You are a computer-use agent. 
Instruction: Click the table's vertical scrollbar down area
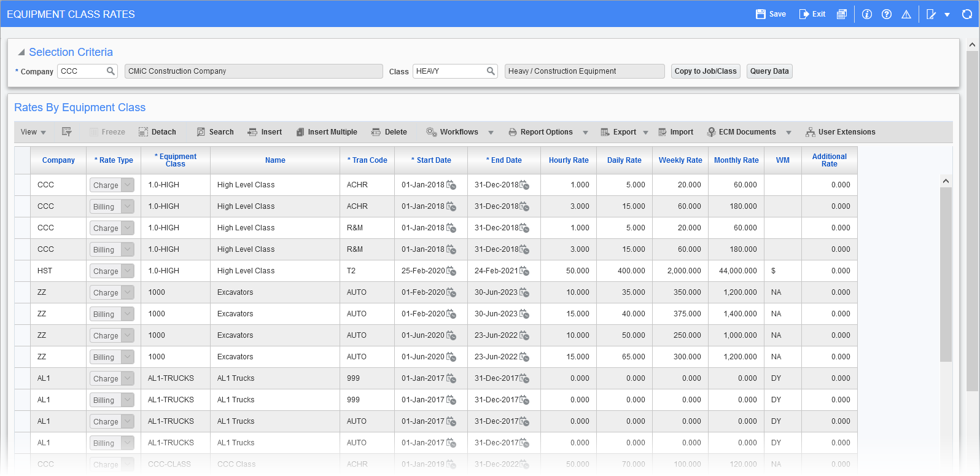click(946, 418)
